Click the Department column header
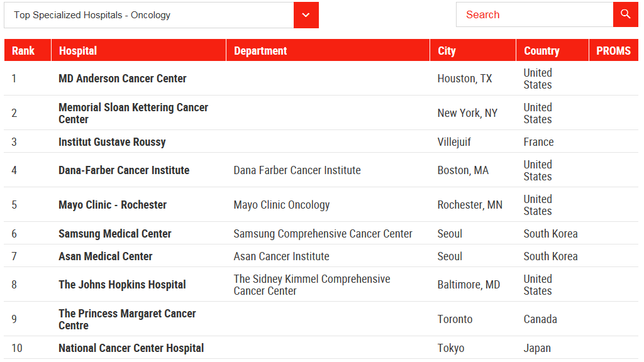The width and height of the screenshot is (644, 362). (260, 51)
